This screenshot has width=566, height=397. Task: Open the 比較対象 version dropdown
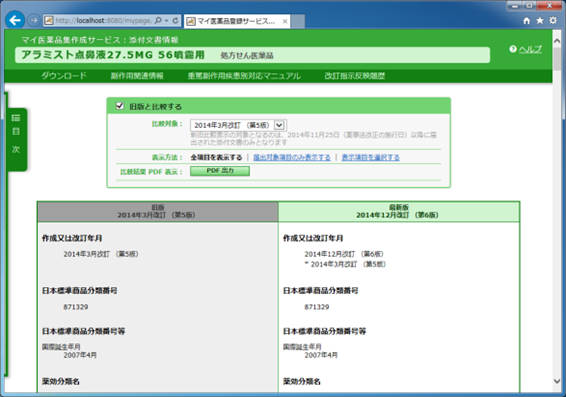point(238,125)
